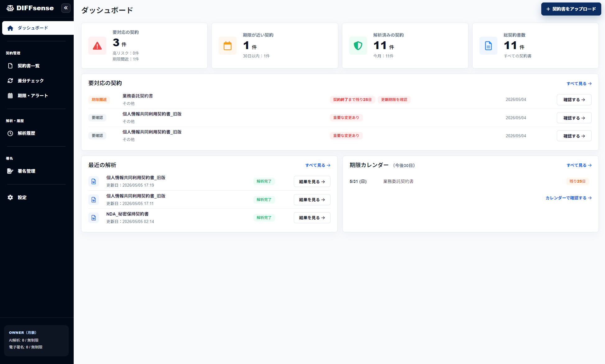Click OWNER (月額) plan panel
Image resolution: width=605 pixels, height=364 pixels.
tap(36, 340)
